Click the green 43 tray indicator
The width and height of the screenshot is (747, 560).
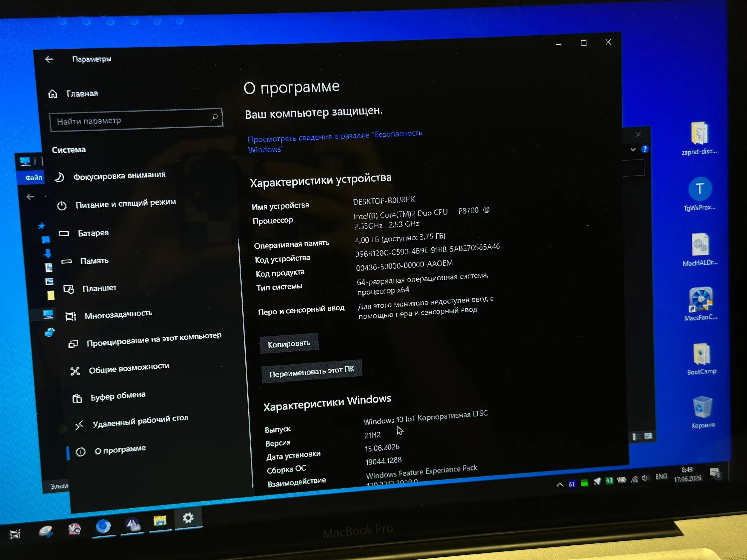click(609, 481)
